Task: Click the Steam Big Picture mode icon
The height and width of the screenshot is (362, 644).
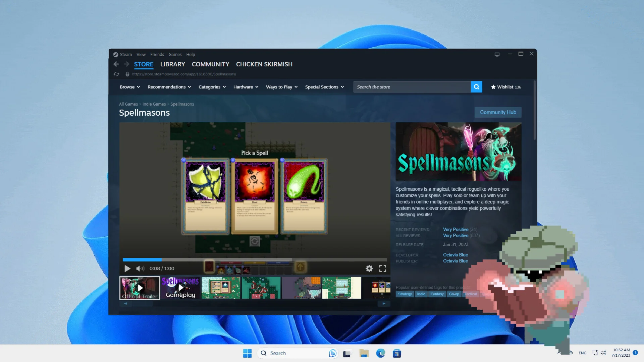Action: coord(497,54)
